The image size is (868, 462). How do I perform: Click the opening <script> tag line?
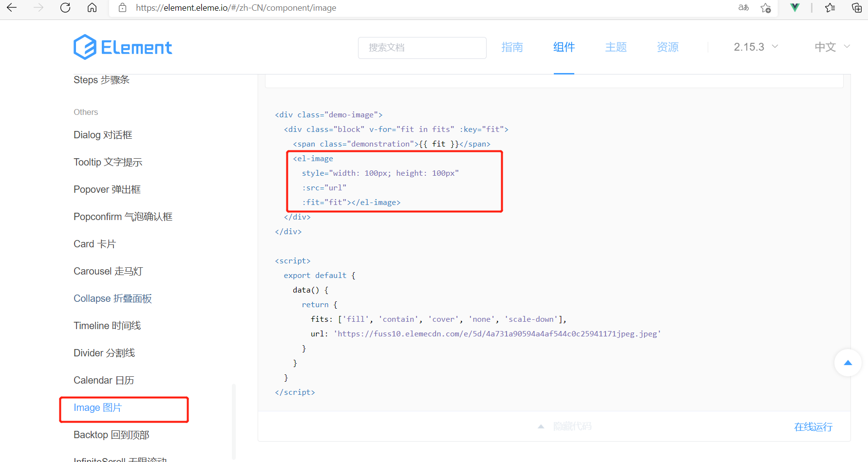pyautogui.click(x=293, y=261)
